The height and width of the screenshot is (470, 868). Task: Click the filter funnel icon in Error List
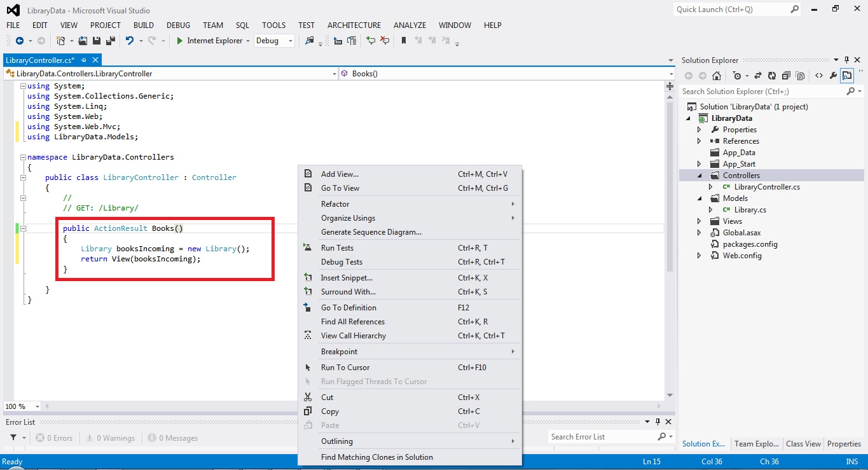tap(13, 438)
